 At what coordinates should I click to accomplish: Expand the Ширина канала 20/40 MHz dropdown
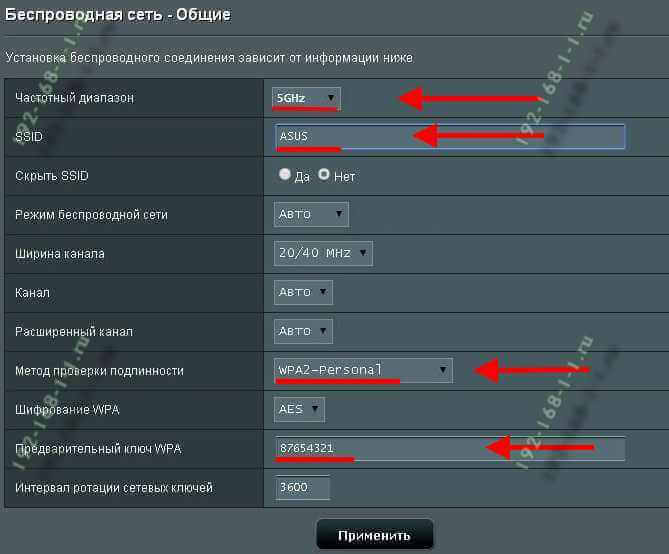tap(323, 254)
